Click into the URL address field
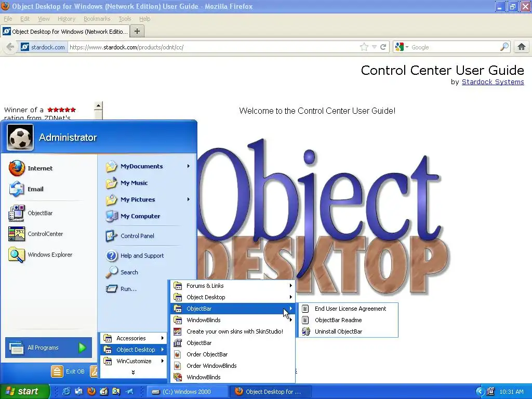Screen dimensions: 532x399 [x=212, y=47]
